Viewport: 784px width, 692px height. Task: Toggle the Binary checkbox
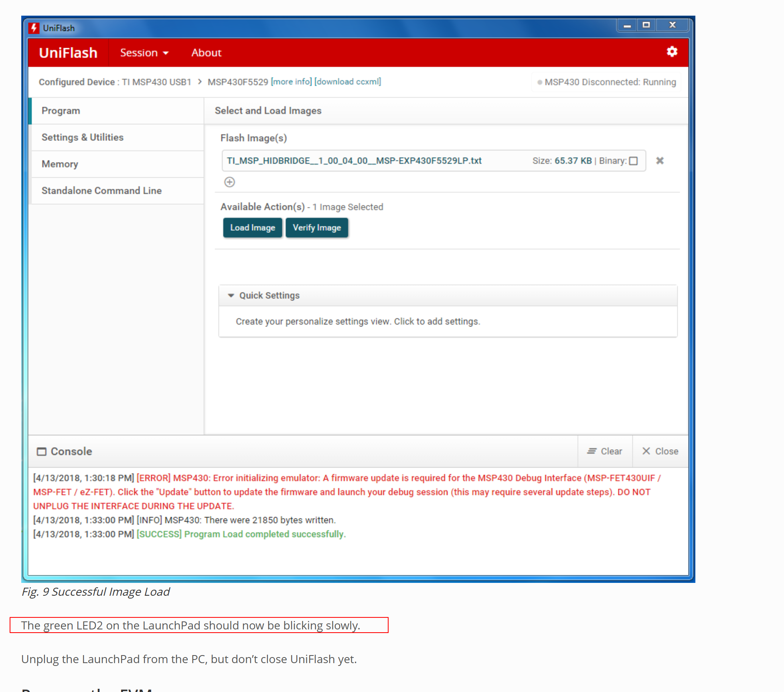634,161
